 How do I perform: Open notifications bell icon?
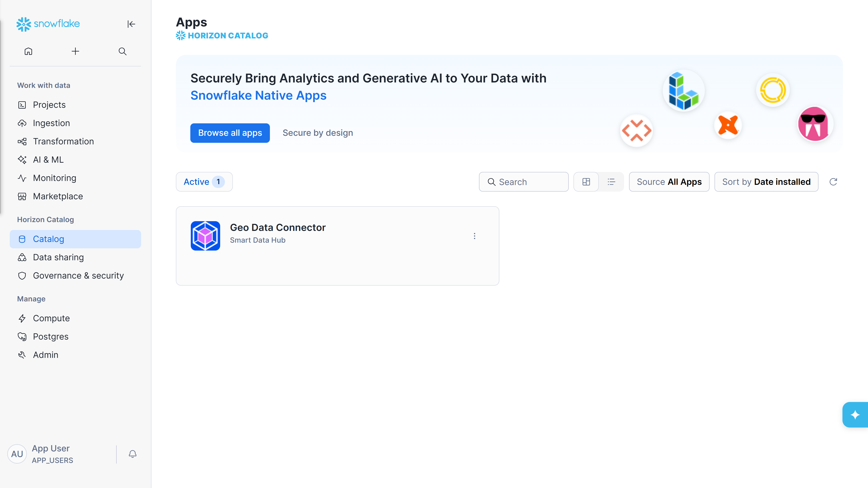(x=133, y=454)
